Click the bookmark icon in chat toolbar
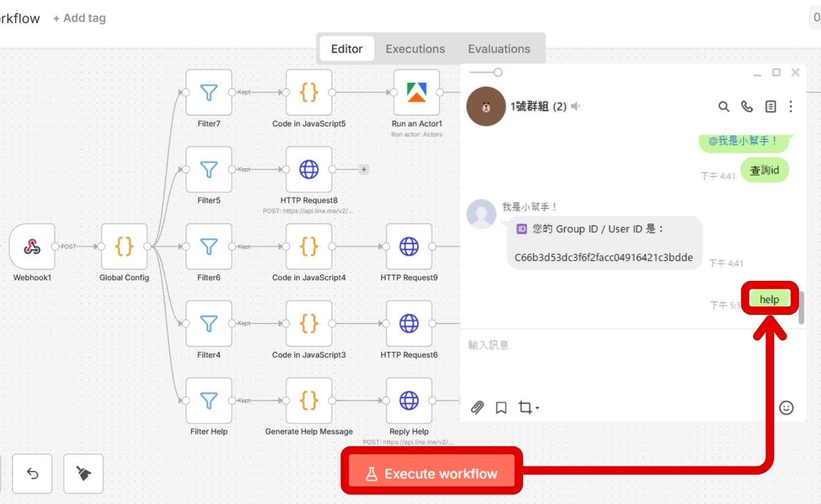The width and height of the screenshot is (821, 504). pyautogui.click(x=501, y=407)
